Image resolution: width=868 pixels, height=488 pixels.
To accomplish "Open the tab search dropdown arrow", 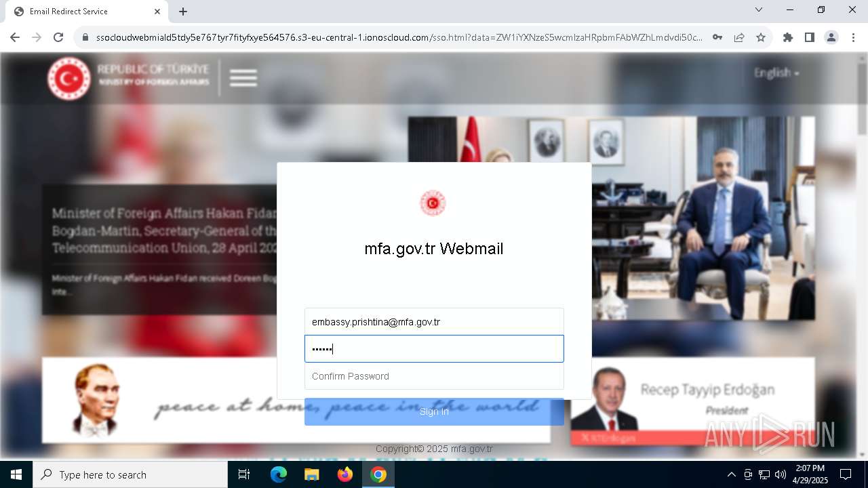I will (x=759, y=9).
